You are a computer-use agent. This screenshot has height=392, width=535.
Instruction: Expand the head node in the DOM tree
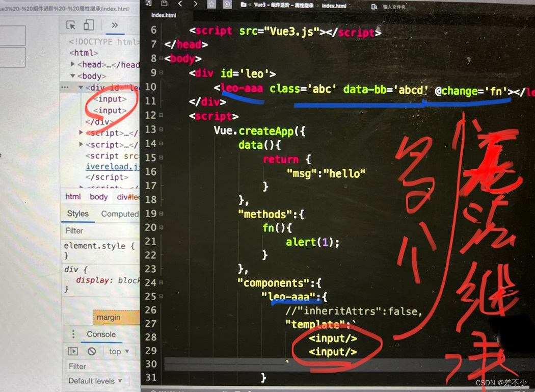click(x=72, y=64)
